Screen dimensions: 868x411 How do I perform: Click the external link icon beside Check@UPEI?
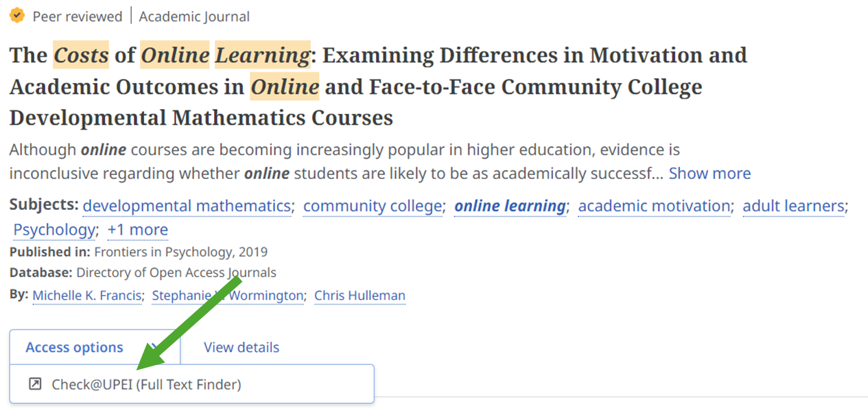(35, 384)
